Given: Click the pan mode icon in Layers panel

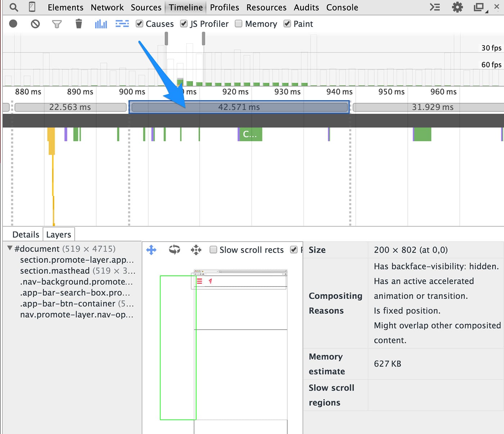Looking at the screenshot, I should pyautogui.click(x=151, y=250).
